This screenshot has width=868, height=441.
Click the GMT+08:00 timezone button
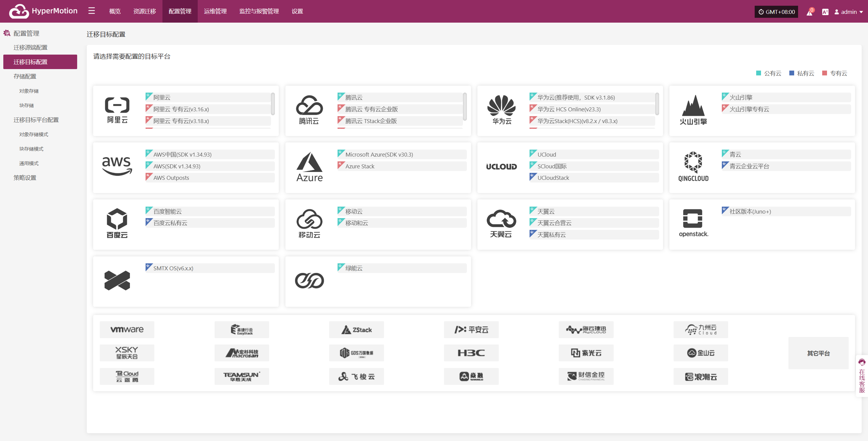pos(776,12)
